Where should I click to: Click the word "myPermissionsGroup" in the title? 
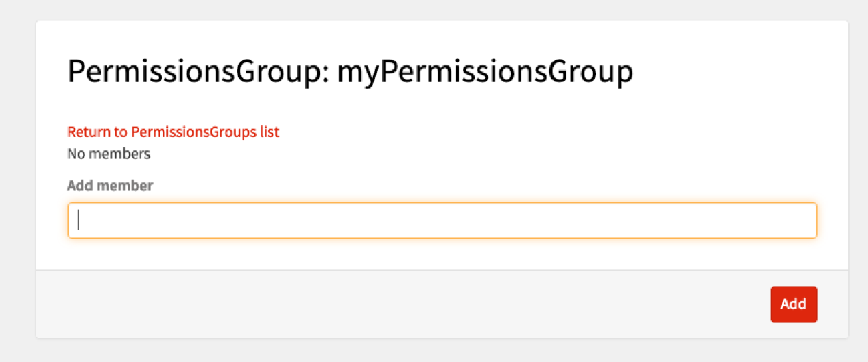[x=485, y=71]
